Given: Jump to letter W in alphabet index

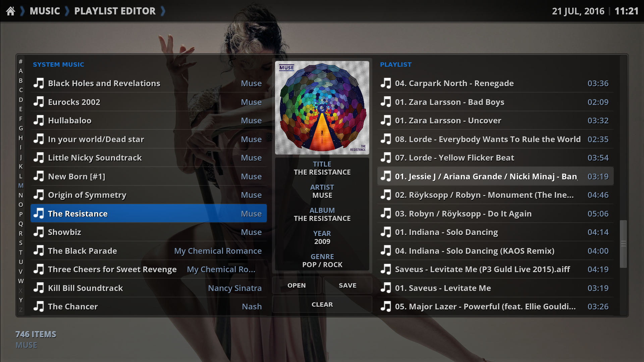Looking at the screenshot, I should coord(21,281).
